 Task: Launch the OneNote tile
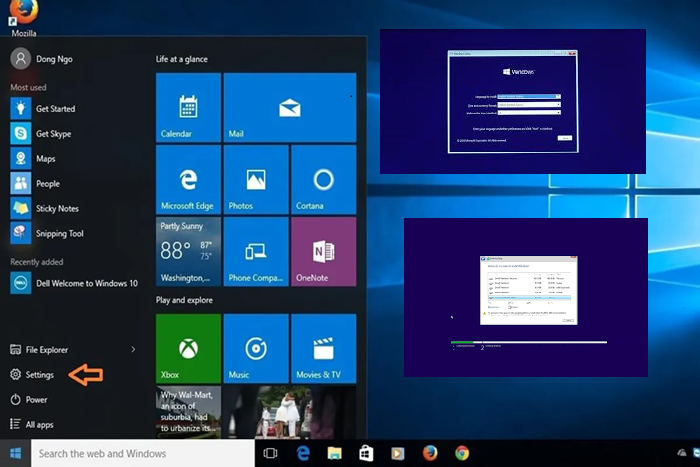click(323, 251)
